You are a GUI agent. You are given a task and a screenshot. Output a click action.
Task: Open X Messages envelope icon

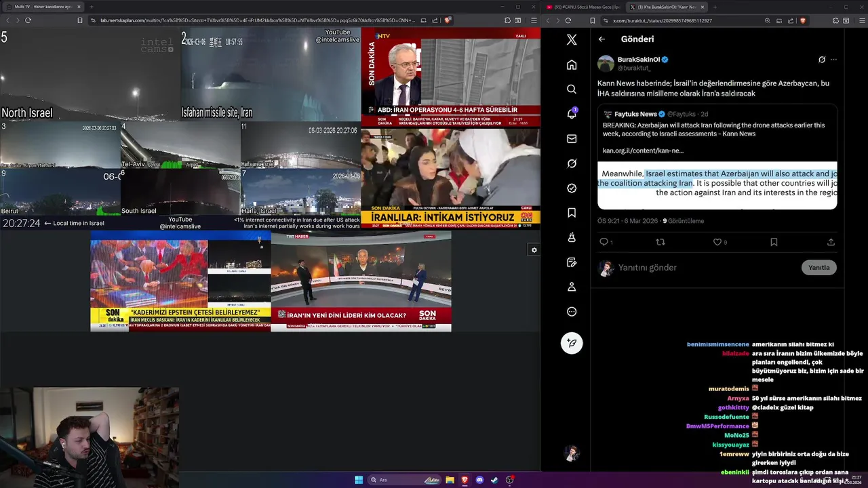(x=572, y=138)
